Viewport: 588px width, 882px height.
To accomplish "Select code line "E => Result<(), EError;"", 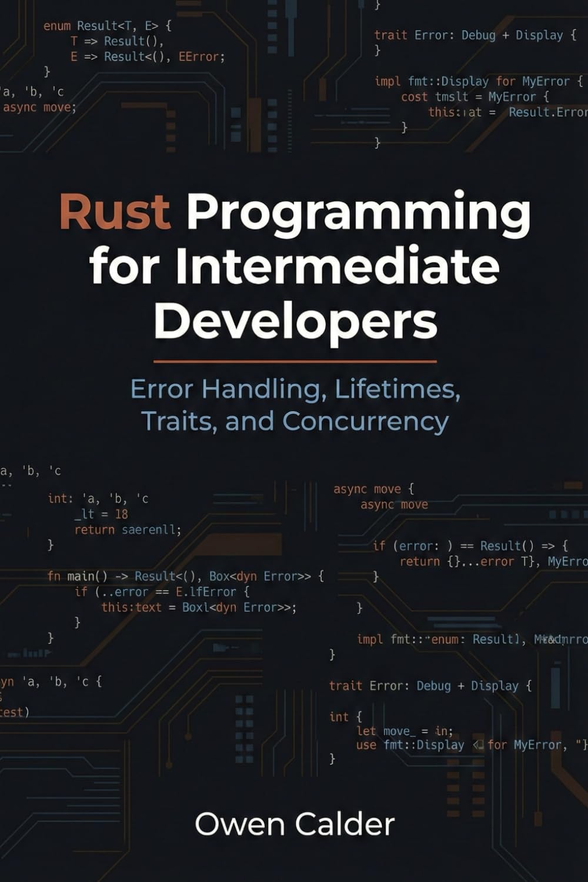I will (x=148, y=56).
